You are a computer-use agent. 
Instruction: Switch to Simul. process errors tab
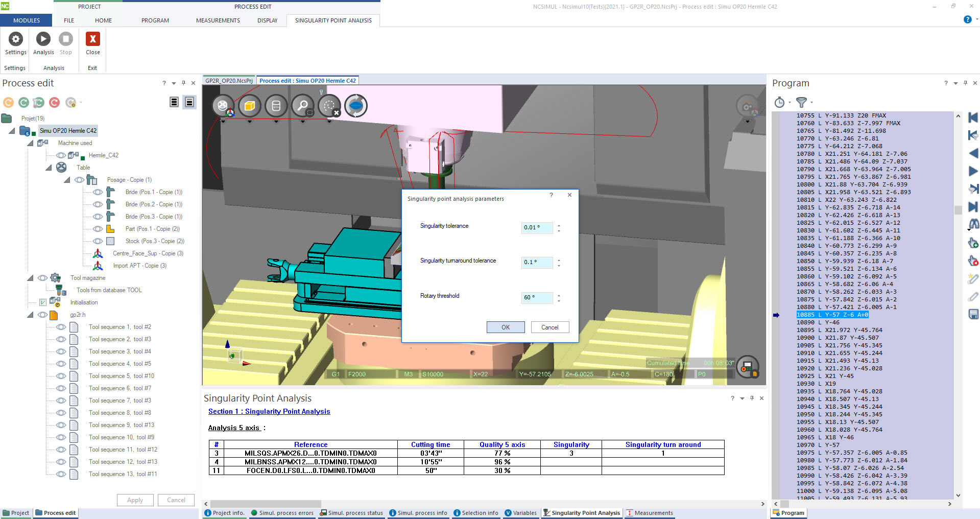click(x=282, y=513)
